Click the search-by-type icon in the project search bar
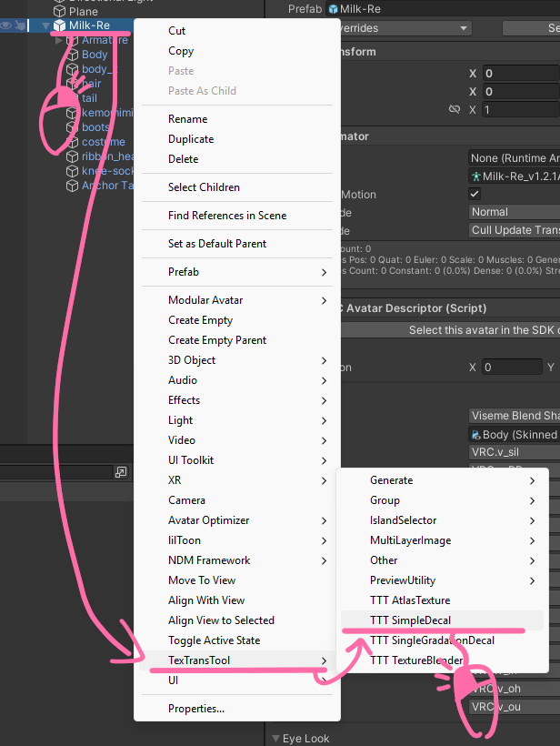Viewport: 560px width, 746px height. pyautogui.click(x=121, y=472)
